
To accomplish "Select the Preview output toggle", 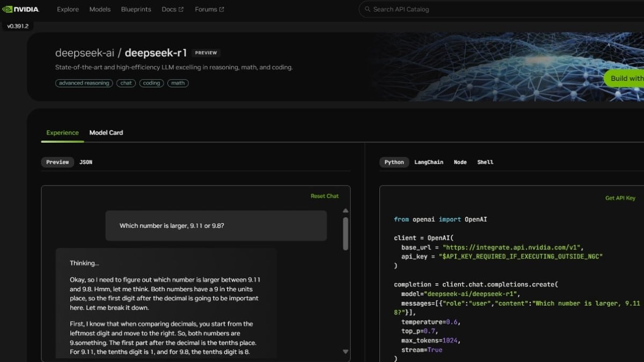I will point(57,162).
